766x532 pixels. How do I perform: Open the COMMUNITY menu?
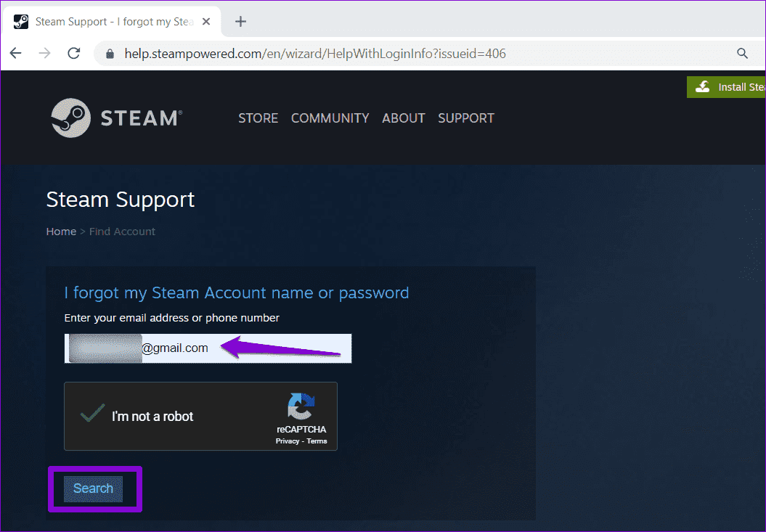pyautogui.click(x=330, y=118)
